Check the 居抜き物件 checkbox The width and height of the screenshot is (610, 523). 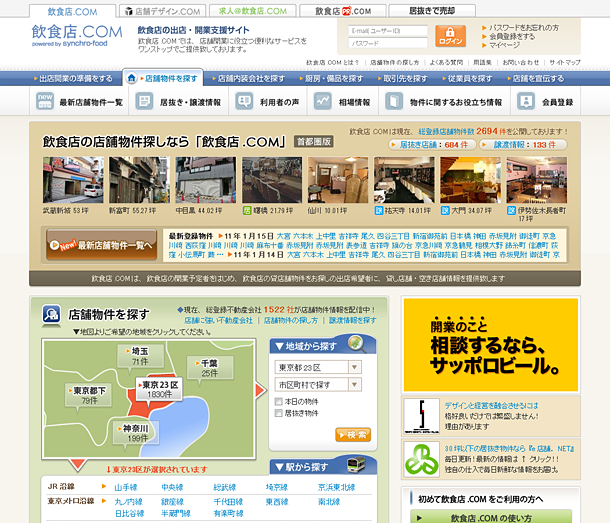[279, 413]
